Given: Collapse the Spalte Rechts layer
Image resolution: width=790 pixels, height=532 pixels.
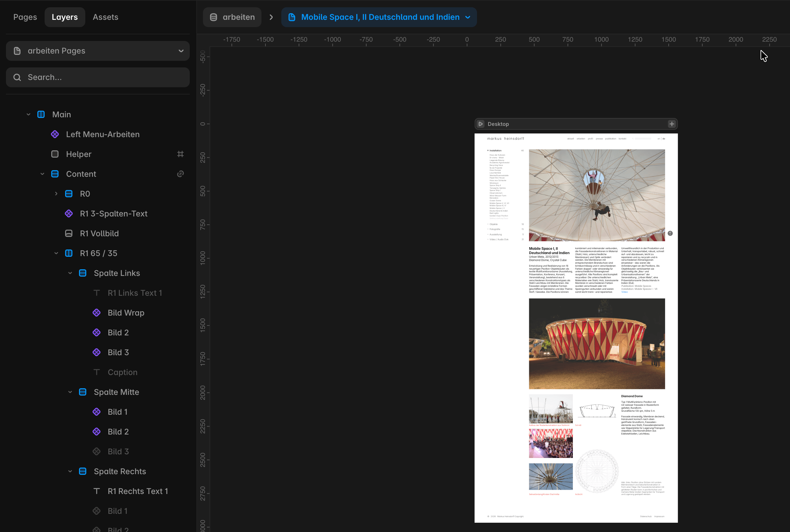Looking at the screenshot, I should coord(70,472).
